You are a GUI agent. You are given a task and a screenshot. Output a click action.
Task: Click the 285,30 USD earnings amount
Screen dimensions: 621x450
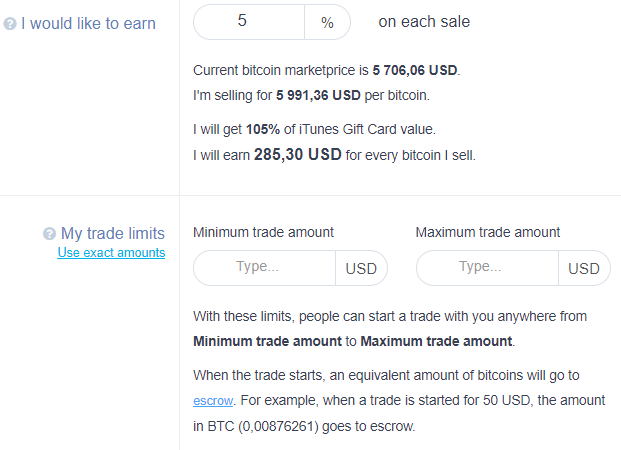coord(297,155)
